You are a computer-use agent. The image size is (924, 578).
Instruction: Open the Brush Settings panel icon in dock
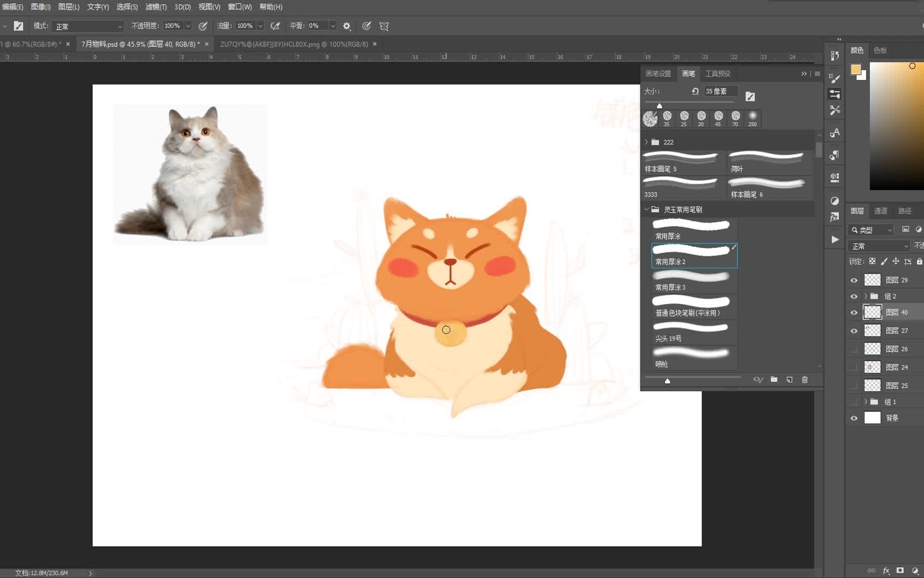(835, 78)
